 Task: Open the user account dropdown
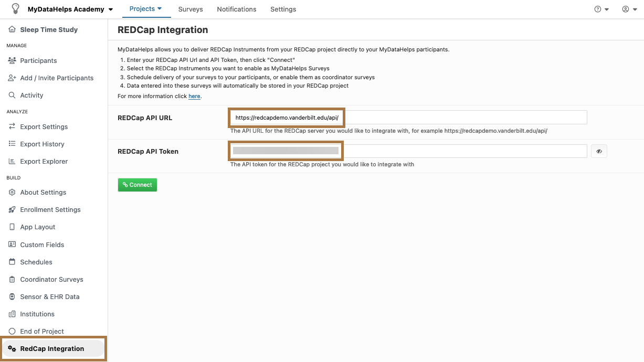[x=629, y=9]
